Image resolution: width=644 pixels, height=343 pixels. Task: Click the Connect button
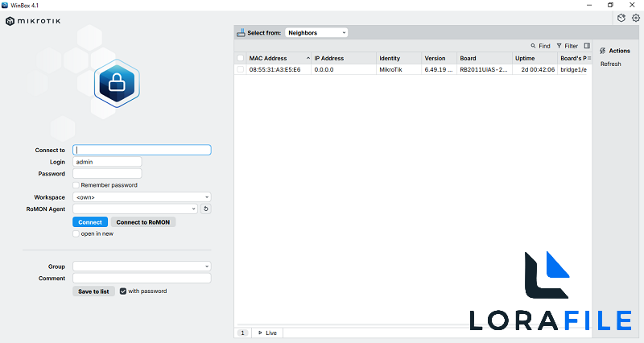tap(90, 222)
